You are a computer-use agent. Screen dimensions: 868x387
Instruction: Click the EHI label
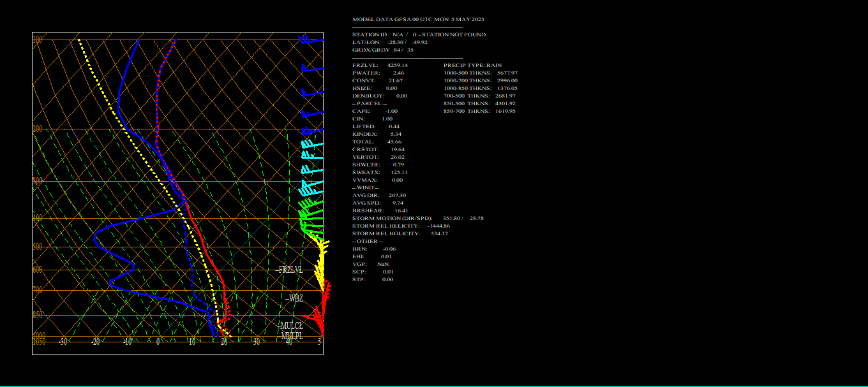(358, 256)
